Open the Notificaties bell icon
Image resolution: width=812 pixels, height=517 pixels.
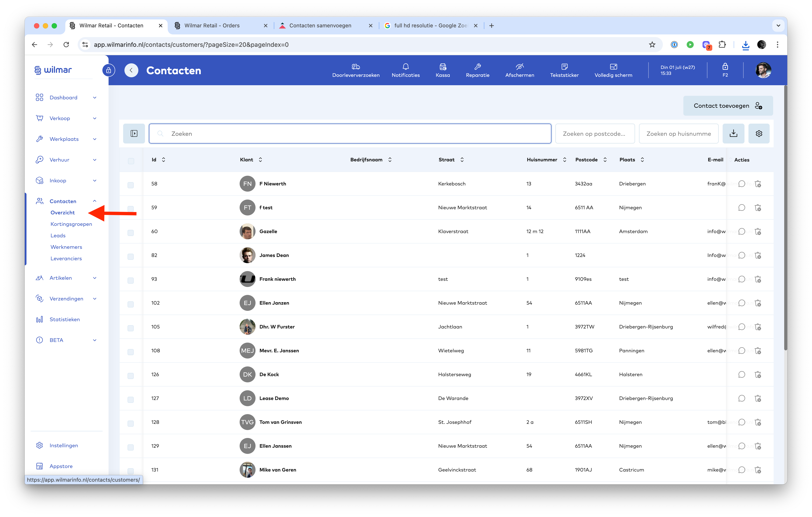tap(405, 67)
